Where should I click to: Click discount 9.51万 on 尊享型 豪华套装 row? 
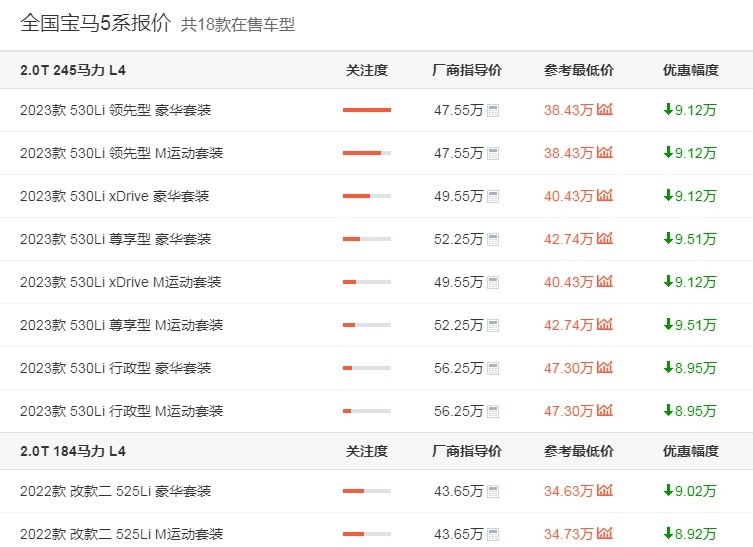tap(690, 239)
